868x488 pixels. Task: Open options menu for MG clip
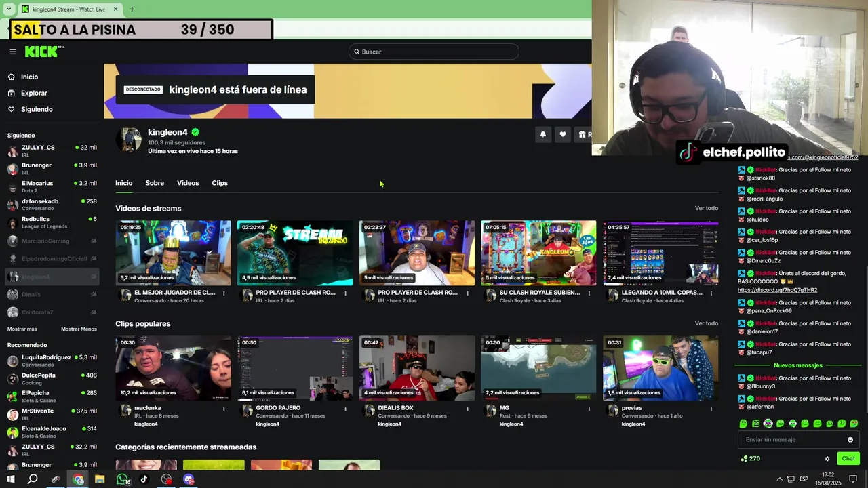pyautogui.click(x=589, y=409)
